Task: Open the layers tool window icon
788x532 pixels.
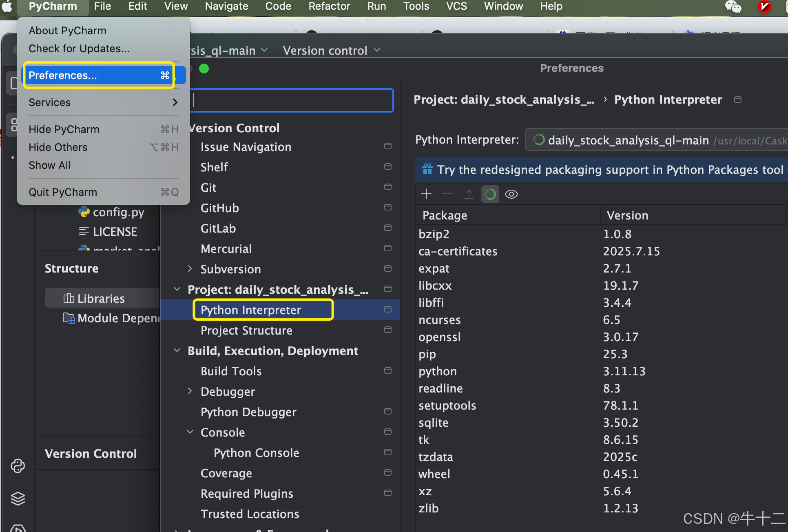Action: click(x=18, y=499)
